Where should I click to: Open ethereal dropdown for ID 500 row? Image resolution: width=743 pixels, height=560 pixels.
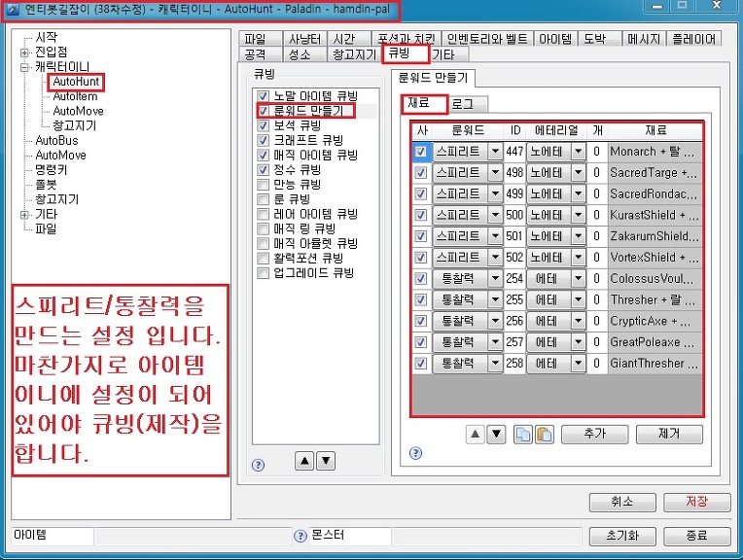(578, 215)
